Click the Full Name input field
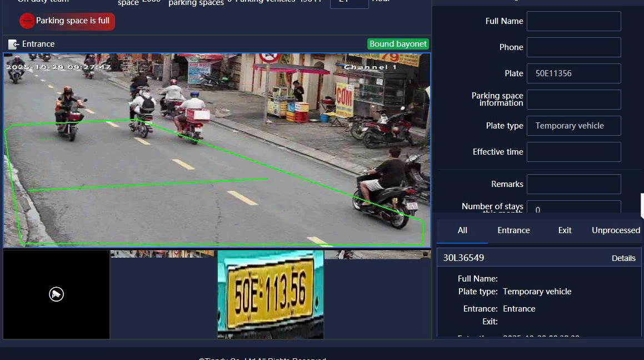Screen dimensions: 644x360 [573, 21]
